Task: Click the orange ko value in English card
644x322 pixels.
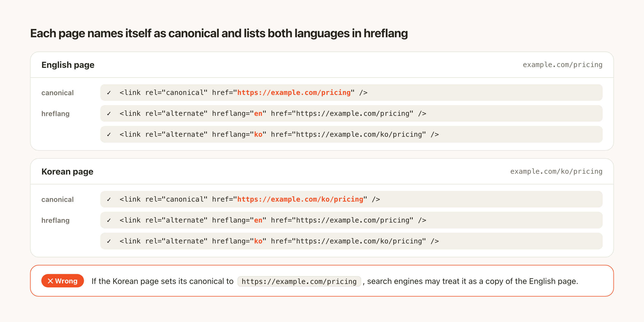Action: pos(258,135)
